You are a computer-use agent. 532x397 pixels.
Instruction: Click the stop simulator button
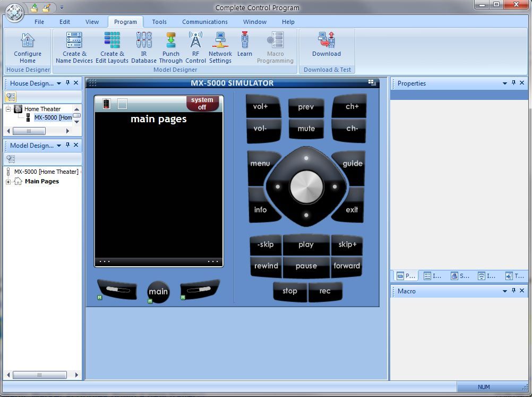(290, 291)
